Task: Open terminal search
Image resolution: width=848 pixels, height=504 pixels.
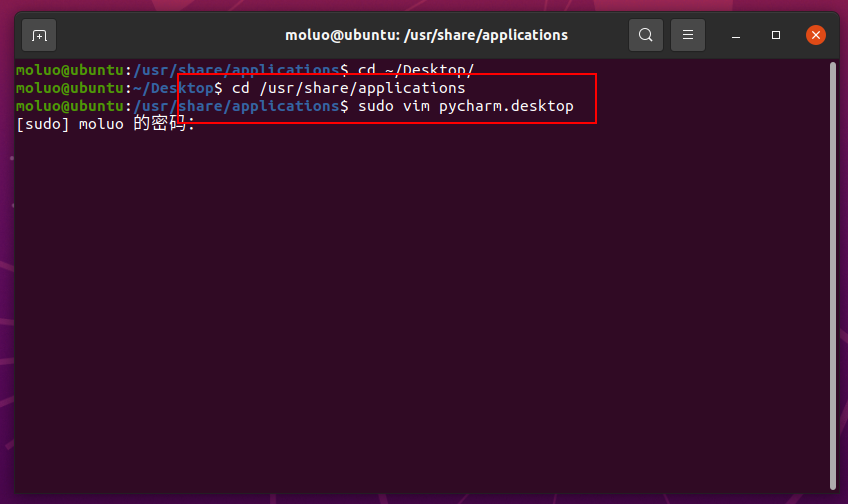Action: (x=646, y=35)
